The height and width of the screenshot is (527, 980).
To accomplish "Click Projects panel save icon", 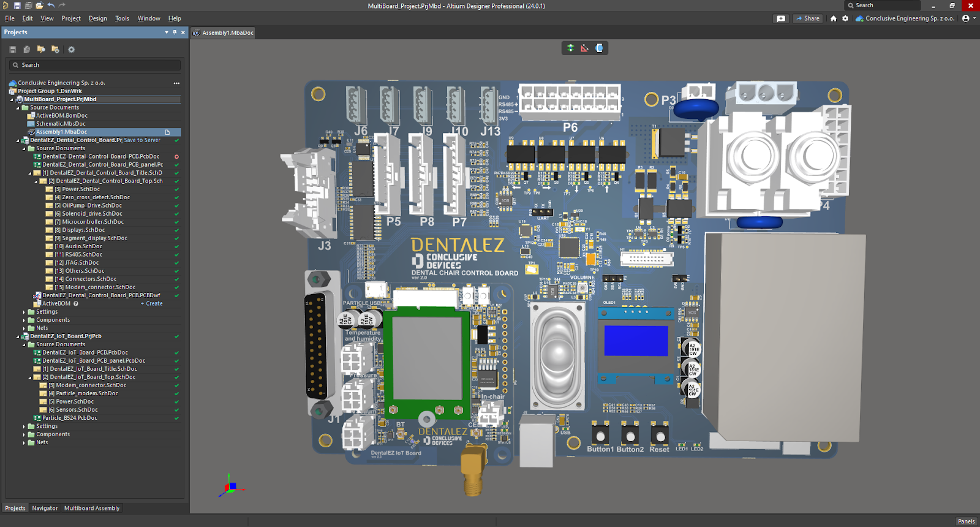I will pos(12,50).
